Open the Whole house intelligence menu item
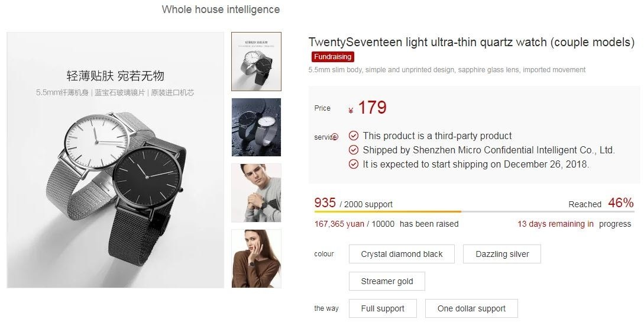 pos(221,9)
